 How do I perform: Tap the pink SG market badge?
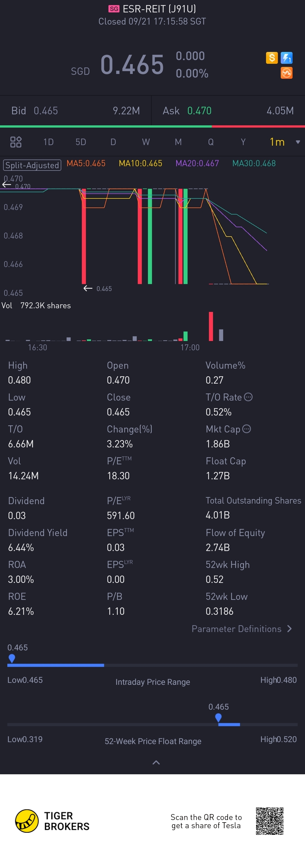tap(114, 9)
